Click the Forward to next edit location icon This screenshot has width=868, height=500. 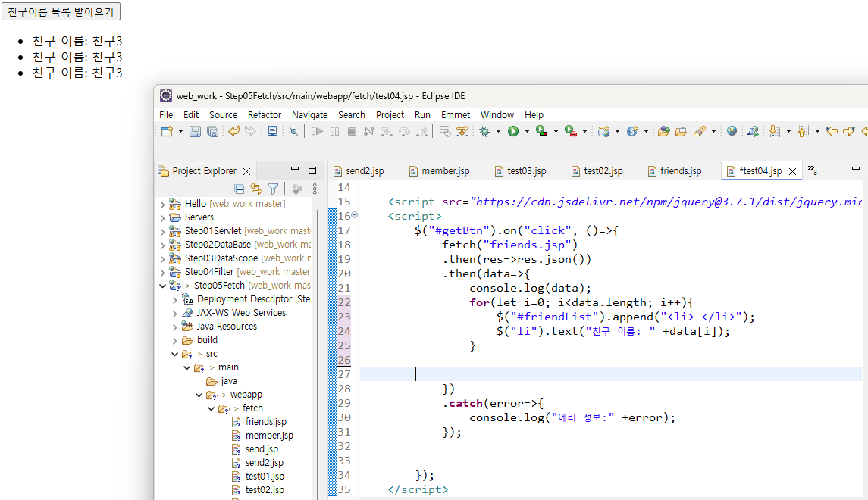click(848, 131)
